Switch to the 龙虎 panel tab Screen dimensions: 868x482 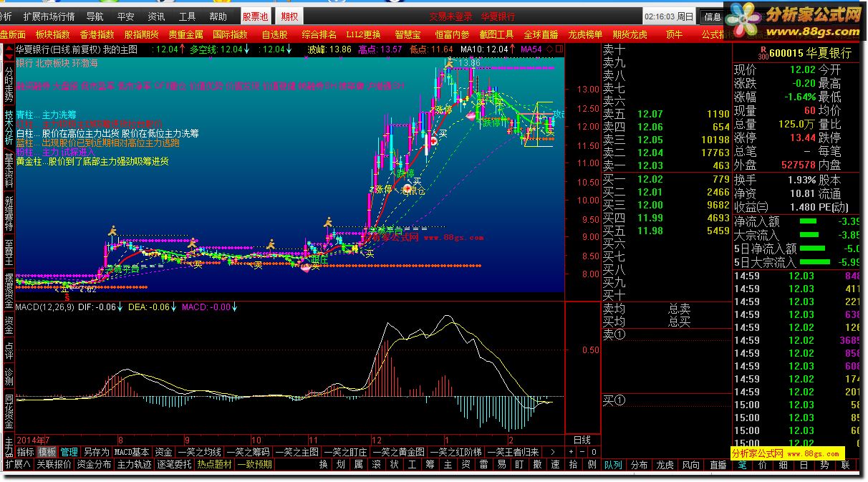pos(665,464)
